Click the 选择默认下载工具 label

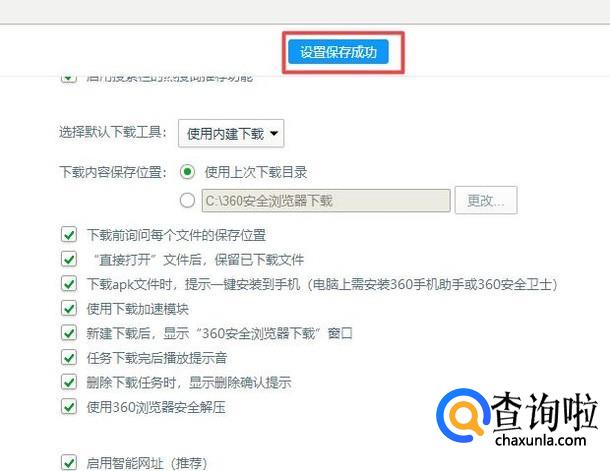click(x=112, y=133)
